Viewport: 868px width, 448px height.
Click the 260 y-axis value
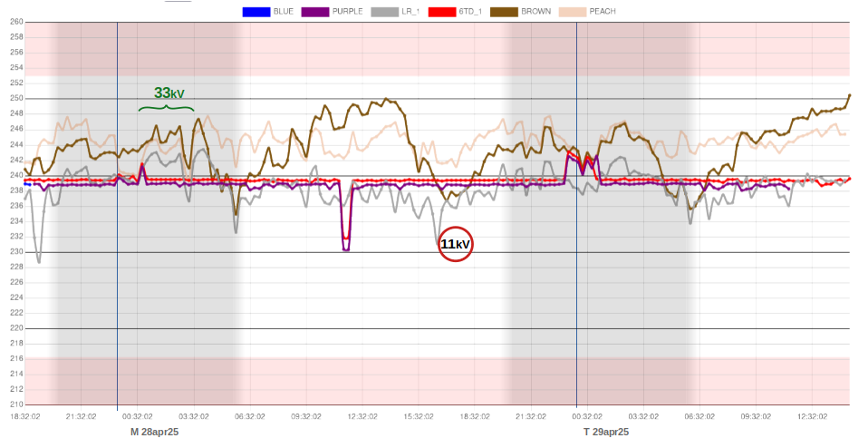(16, 22)
